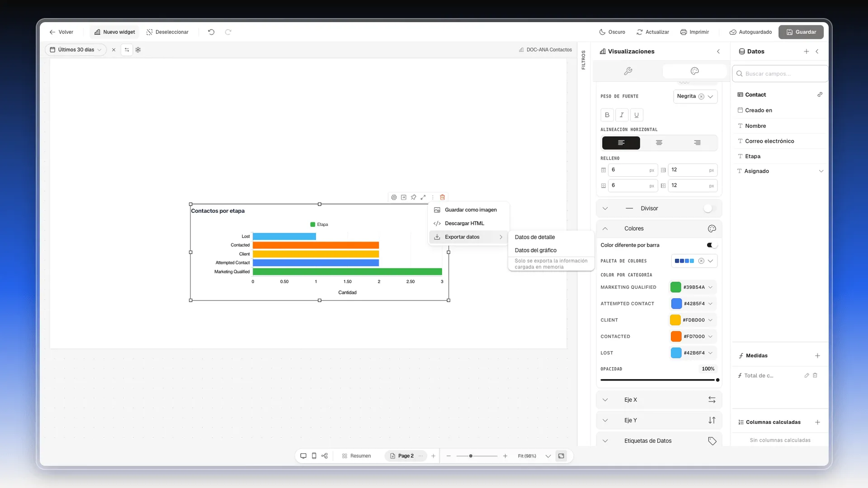
Task: Expand the widget with the fullscreen arrows icon
Action: pos(423,197)
